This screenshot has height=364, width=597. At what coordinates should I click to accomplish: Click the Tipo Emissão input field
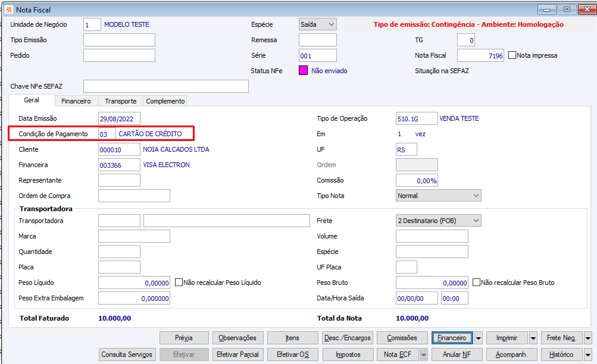tap(119, 40)
